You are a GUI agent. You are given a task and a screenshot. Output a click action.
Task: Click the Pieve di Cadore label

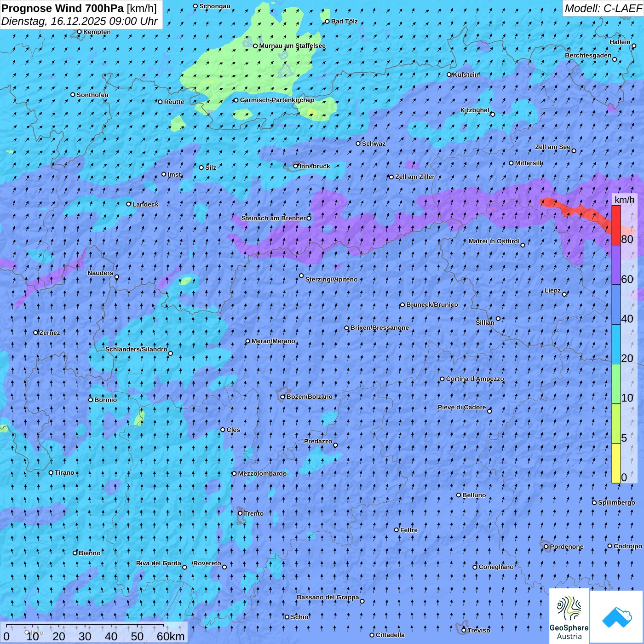pyautogui.click(x=461, y=408)
